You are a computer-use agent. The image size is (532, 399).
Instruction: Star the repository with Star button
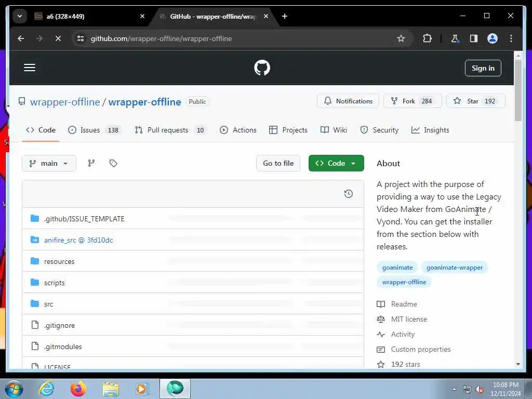pos(476,101)
